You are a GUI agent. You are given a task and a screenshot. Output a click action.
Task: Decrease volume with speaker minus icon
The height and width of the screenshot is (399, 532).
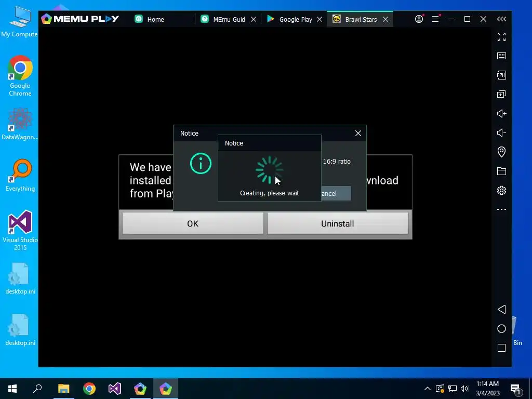(x=501, y=132)
